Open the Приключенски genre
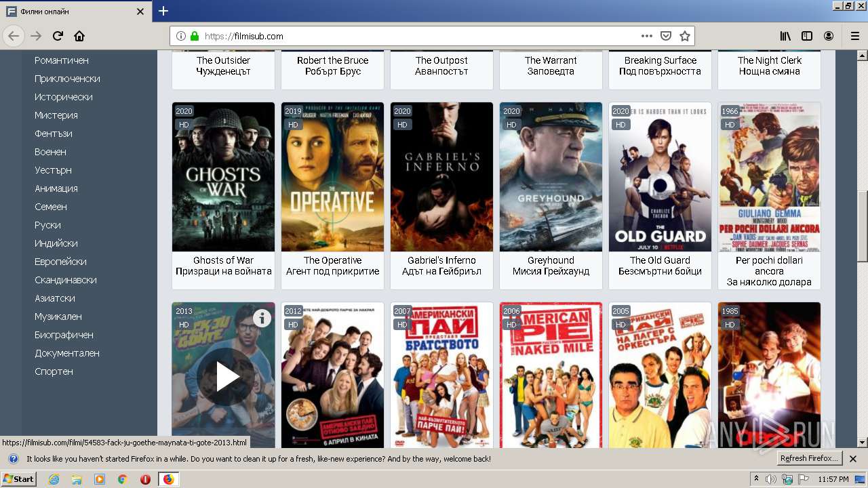The height and width of the screenshot is (488, 868). click(x=67, y=79)
